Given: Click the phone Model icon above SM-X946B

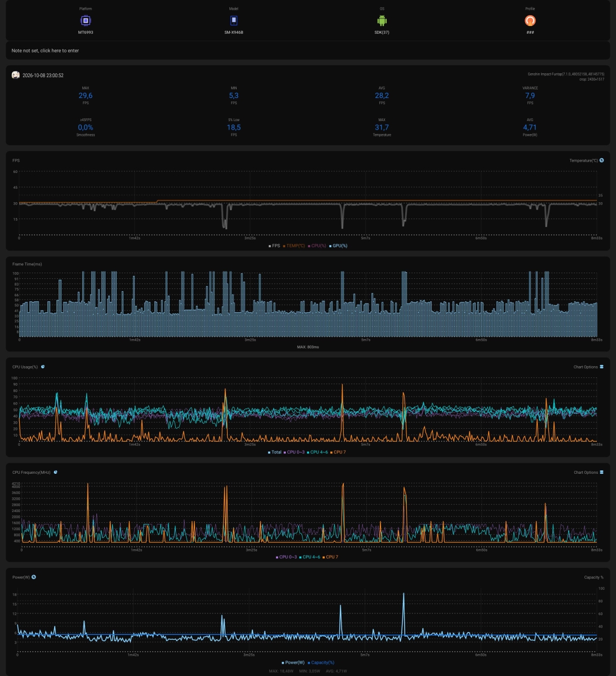Looking at the screenshot, I should [x=234, y=21].
